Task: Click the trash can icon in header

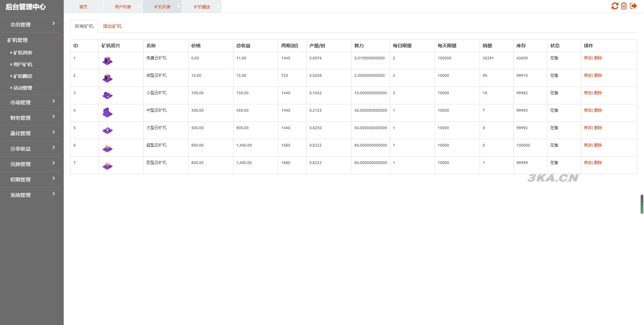Action: [x=624, y=6]
